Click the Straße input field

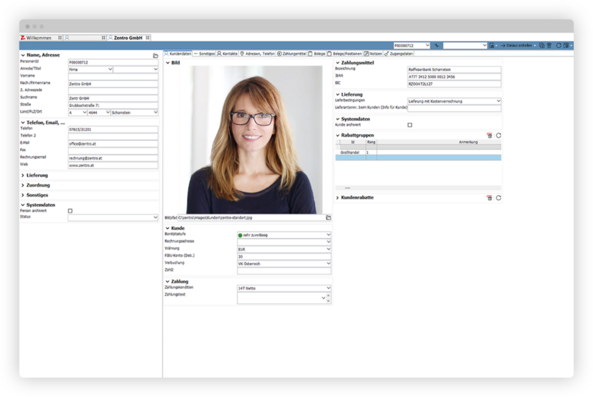point(113,105)
